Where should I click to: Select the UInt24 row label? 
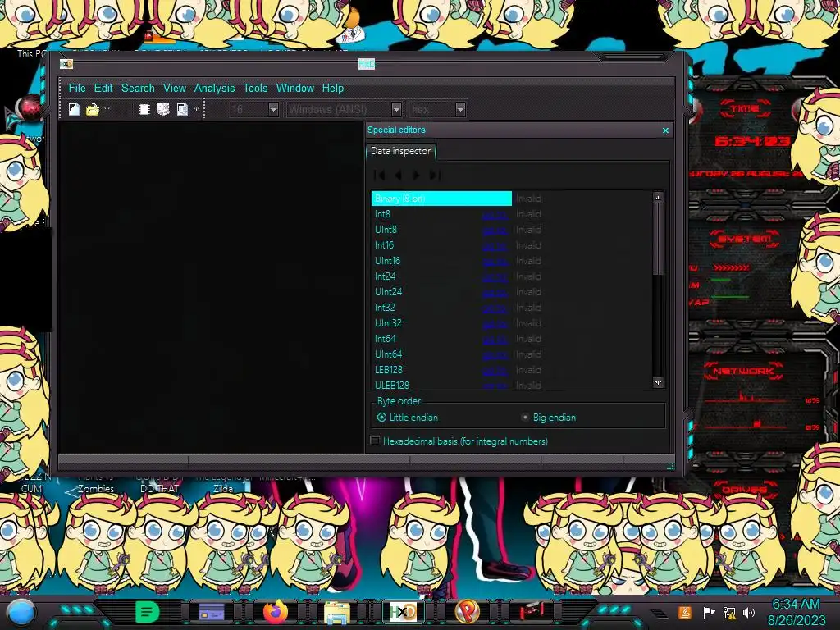click(388, 292)
